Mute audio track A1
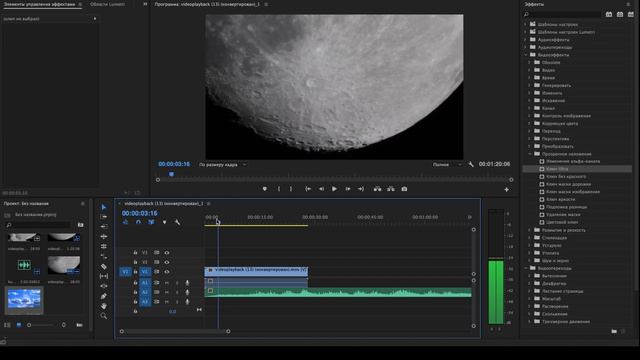Viewport: 640px width, 360px height. coord(167,282)
